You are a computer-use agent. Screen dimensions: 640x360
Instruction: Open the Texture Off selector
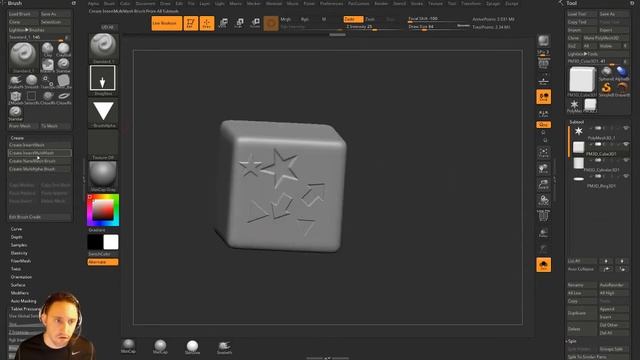[x=103, y=144]
